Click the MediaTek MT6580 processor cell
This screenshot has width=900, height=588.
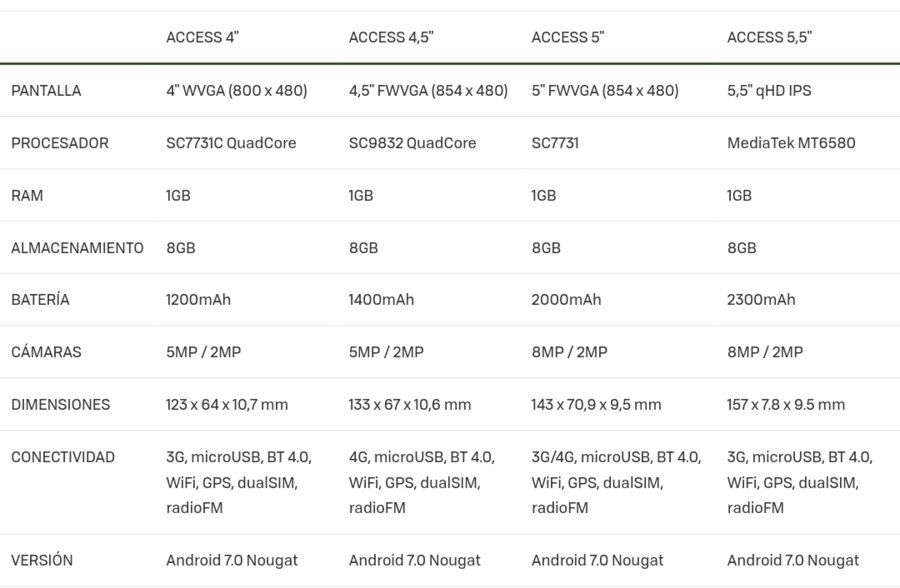[x=791, y=143]
